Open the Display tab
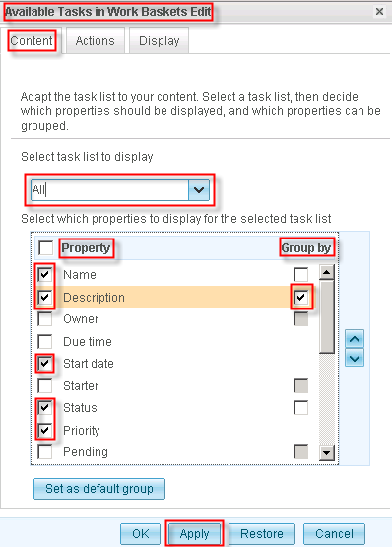The image size is (392, 547). pos(159,40)
